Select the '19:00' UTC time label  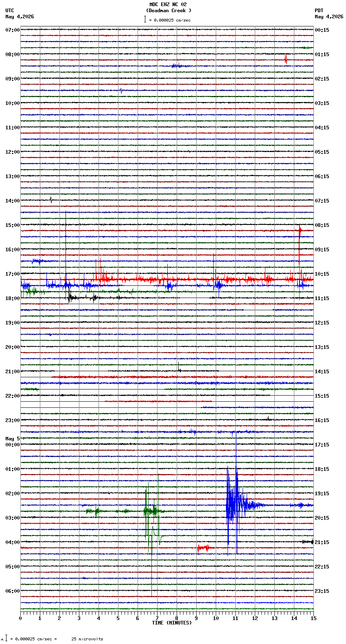[12, 323]
